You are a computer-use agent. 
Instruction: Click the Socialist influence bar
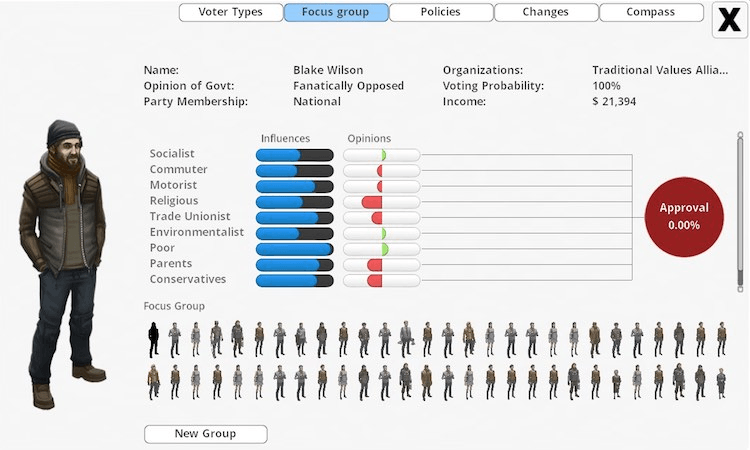pos(294,155)
